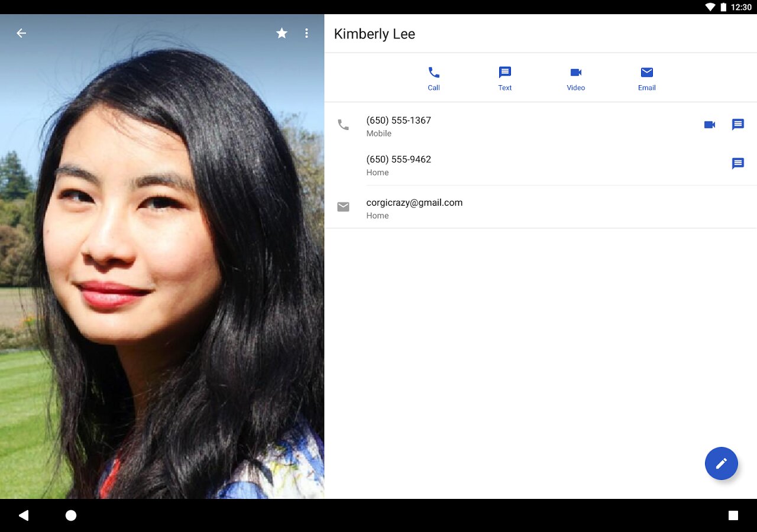Viewport: 757px width, 532px height.
Task: Open the three-dot overflow menu
Action: pos(306,33)
